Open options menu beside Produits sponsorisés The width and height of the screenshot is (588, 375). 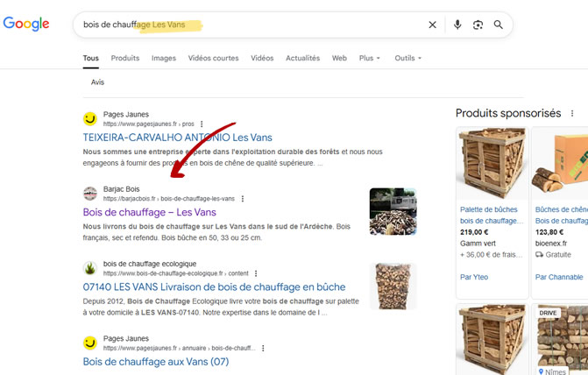click(x=572, y=113)
